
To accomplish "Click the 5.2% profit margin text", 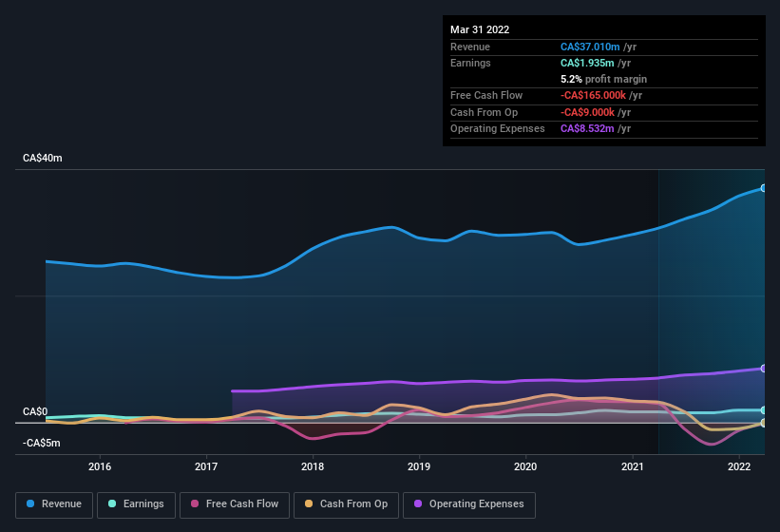I will (x=603, y=79).
